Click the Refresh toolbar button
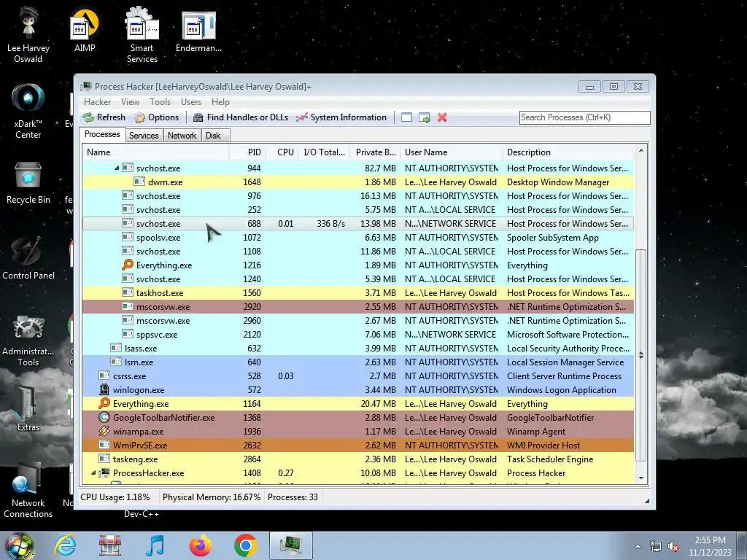This screenshot has width=747, height=560. point(104,117)
